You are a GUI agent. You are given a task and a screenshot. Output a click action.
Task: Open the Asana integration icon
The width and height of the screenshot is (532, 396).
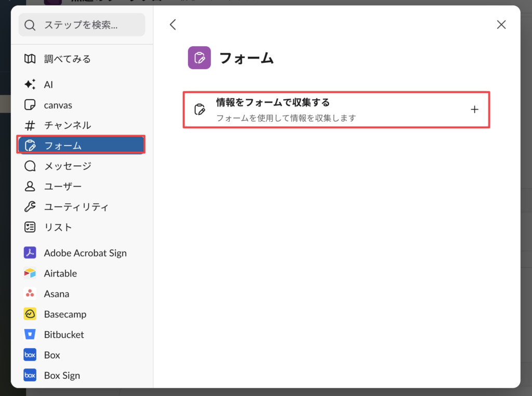pyautogui.click(x=30, y=294)
